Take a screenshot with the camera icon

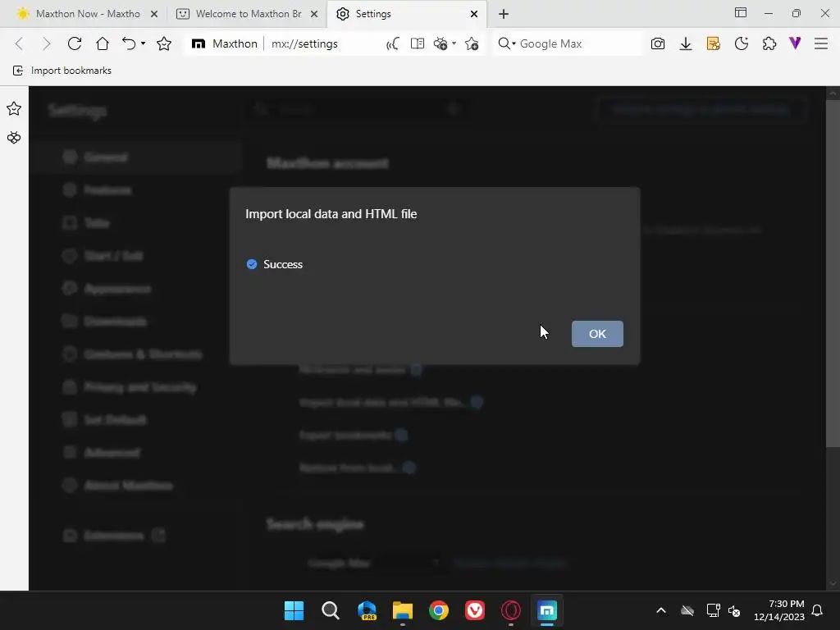[658, 44]
